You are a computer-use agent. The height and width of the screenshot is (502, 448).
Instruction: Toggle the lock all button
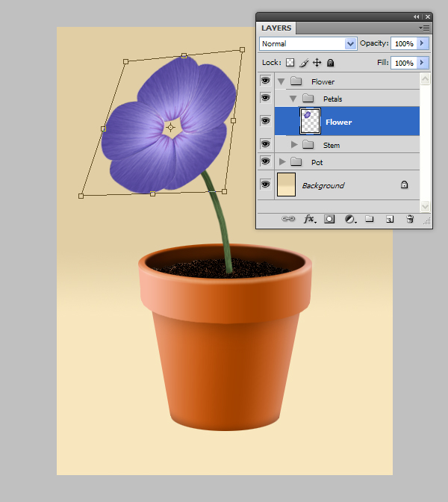[331, 63]
